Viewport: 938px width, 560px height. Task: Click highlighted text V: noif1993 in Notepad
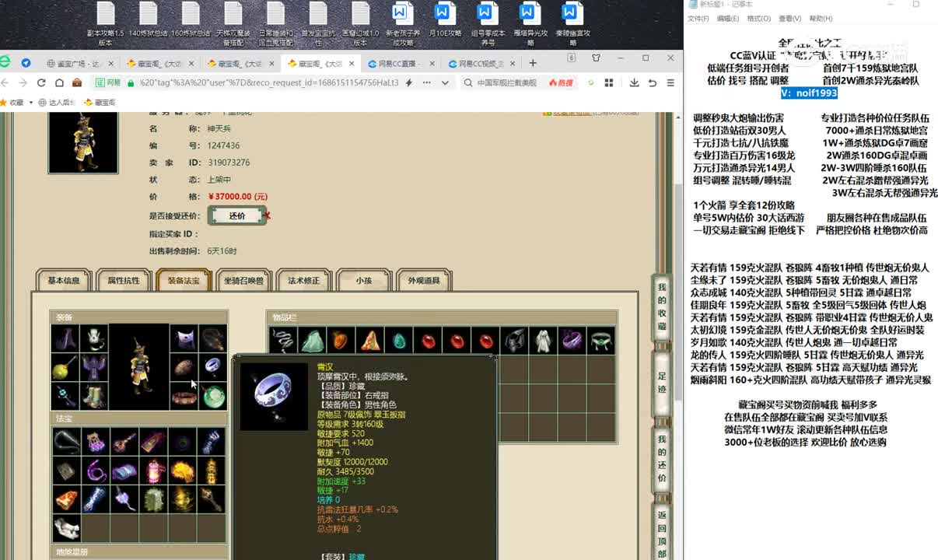pos(809,93)
